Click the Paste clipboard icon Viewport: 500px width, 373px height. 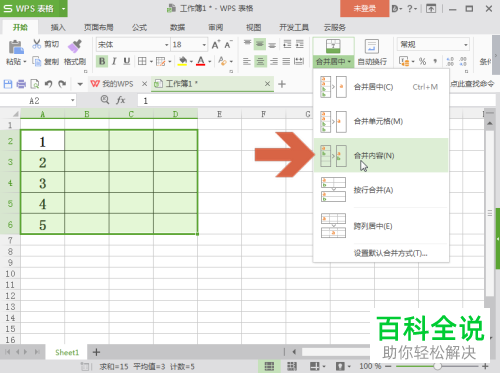15,47
